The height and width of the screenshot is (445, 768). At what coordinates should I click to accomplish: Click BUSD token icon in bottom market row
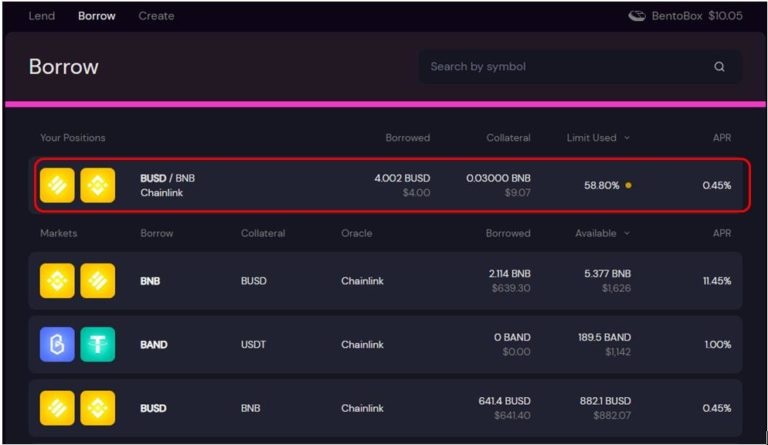(57, 408)
